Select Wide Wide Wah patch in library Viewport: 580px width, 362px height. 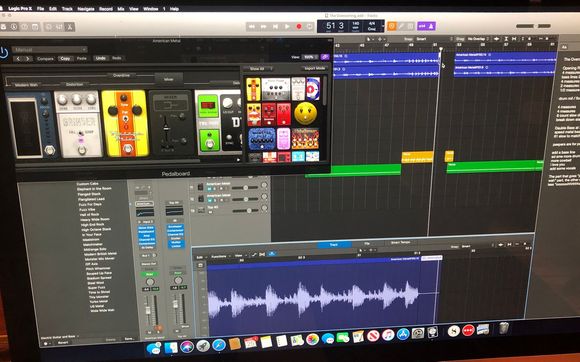pos(102,311)
